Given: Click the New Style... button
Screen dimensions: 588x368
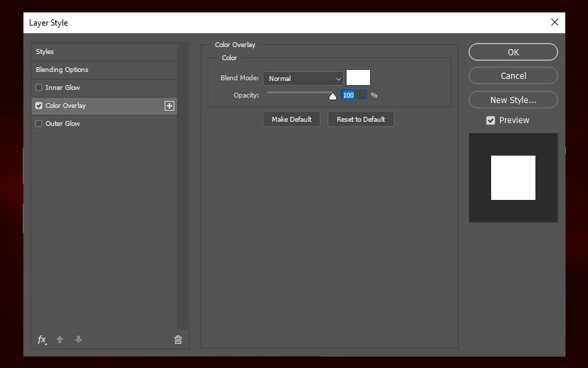Looking at the screenshot, I should click(x=513, y=100).
